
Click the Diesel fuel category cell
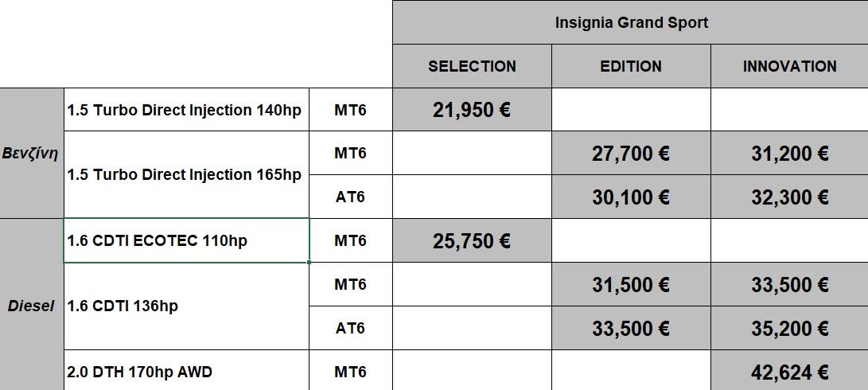31,306
